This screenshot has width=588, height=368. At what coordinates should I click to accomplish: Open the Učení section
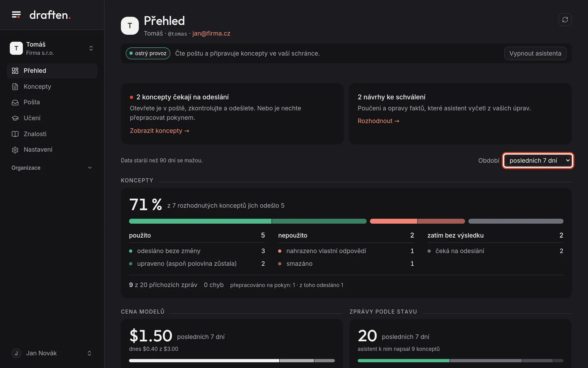click(x=52, y=118)
